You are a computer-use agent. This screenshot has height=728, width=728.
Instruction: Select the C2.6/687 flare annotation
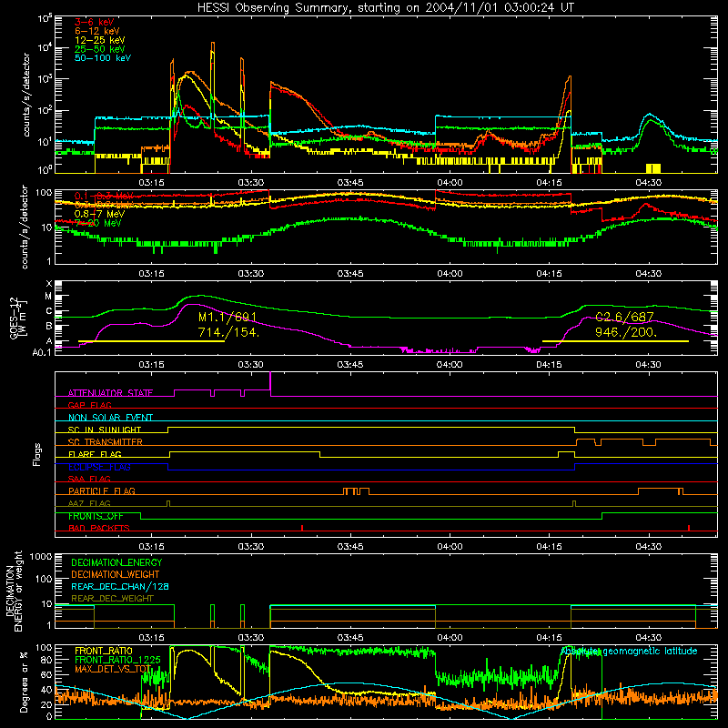point(624,317)
